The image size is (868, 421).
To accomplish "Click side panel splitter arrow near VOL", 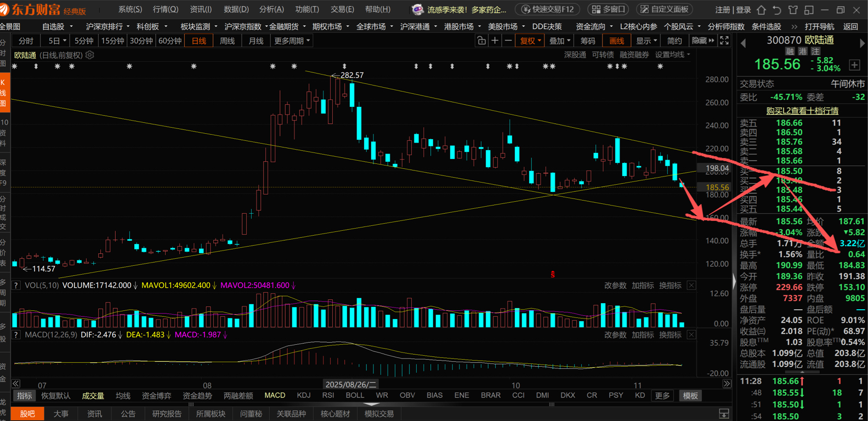I will click(735, 281).
